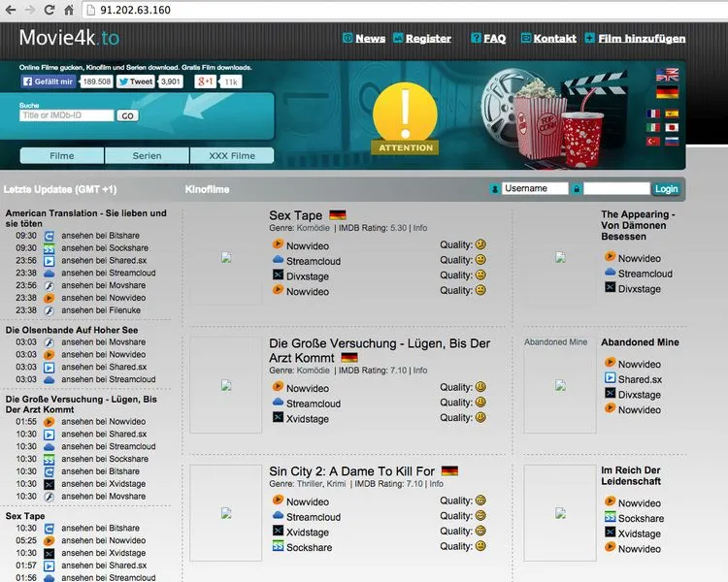Open Divxstage link under Sex Tape
The height and width of the screenshot is (582, 728).
click(x=308, y=276)
